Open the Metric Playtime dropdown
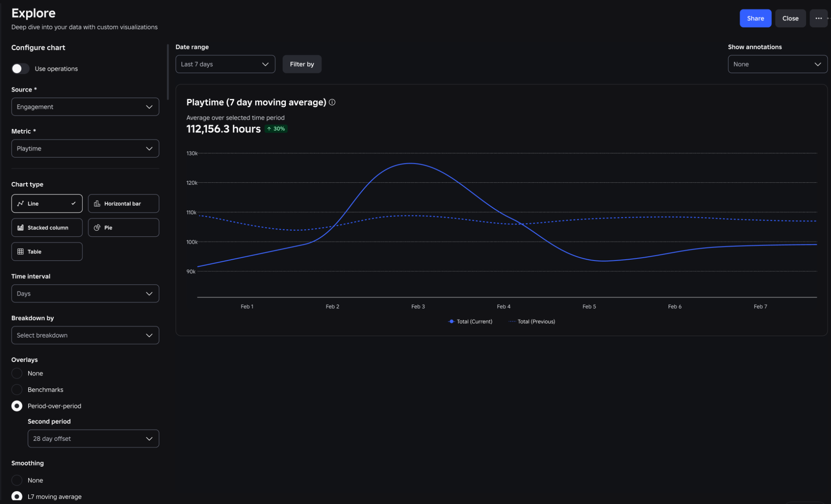 [85, 148]
